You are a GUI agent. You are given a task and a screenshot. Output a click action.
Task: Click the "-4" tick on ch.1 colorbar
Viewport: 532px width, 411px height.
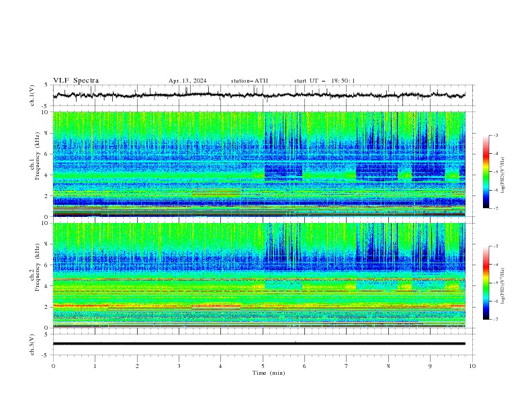coord(496,154)
